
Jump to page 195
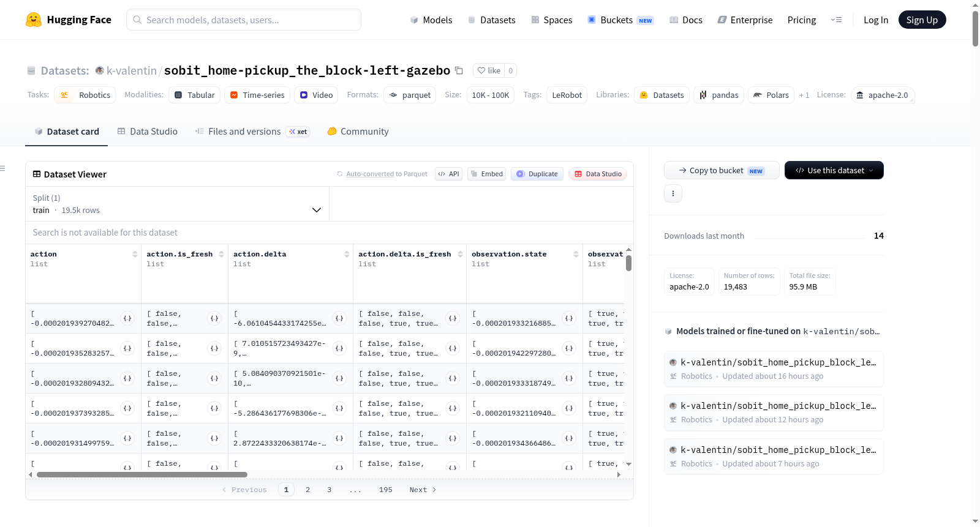(x=385, y=490)
